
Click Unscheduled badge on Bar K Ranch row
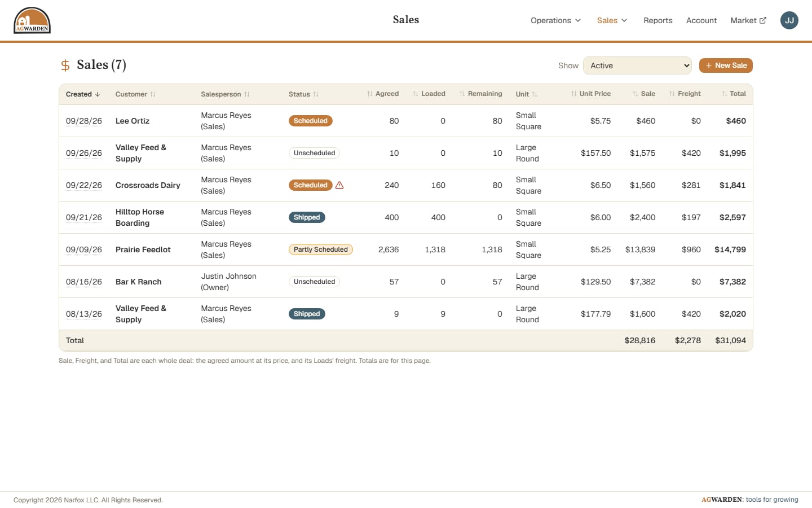314,282
